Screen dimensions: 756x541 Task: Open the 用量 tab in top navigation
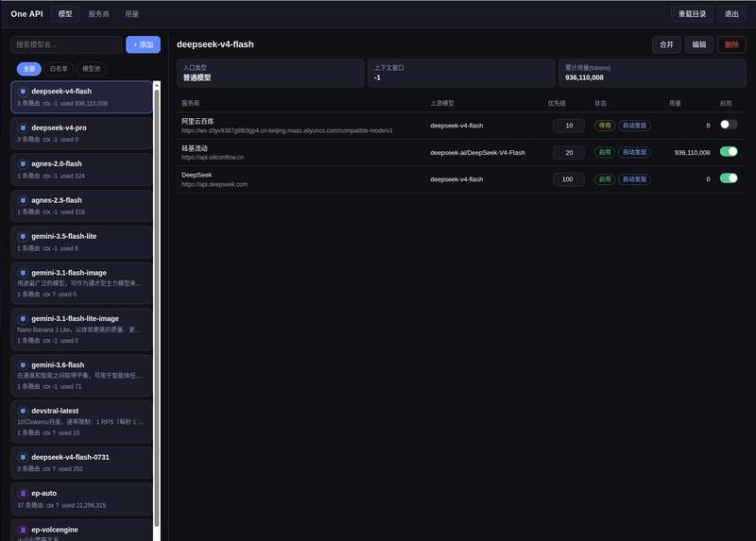(x=131, y=14)
